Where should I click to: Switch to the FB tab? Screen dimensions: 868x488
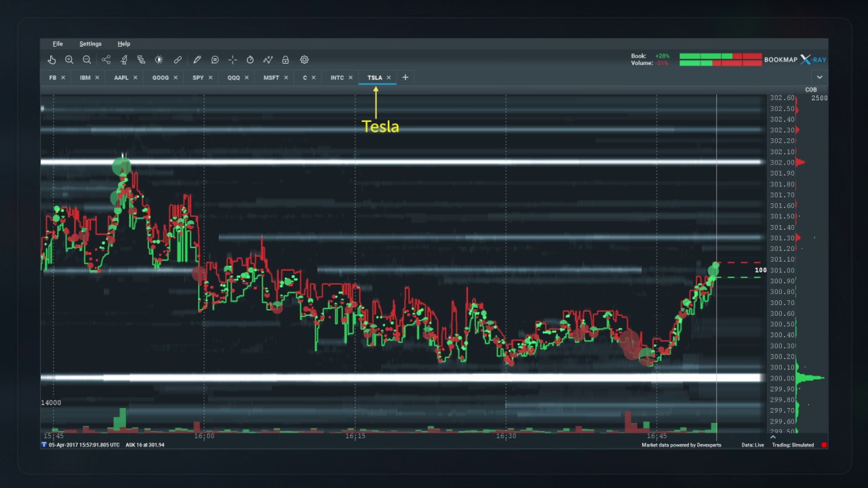[53, 78]
